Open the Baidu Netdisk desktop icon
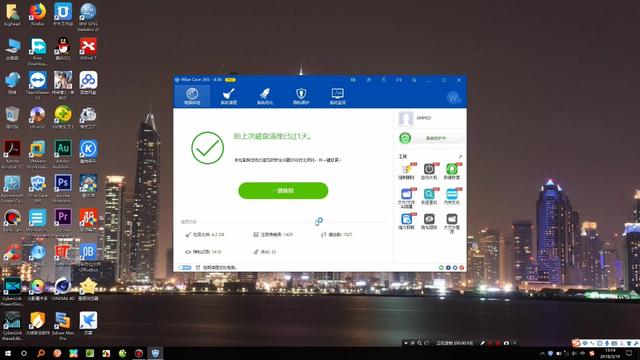640x360 pixels. pyautogui.click(x=88, y=83)
